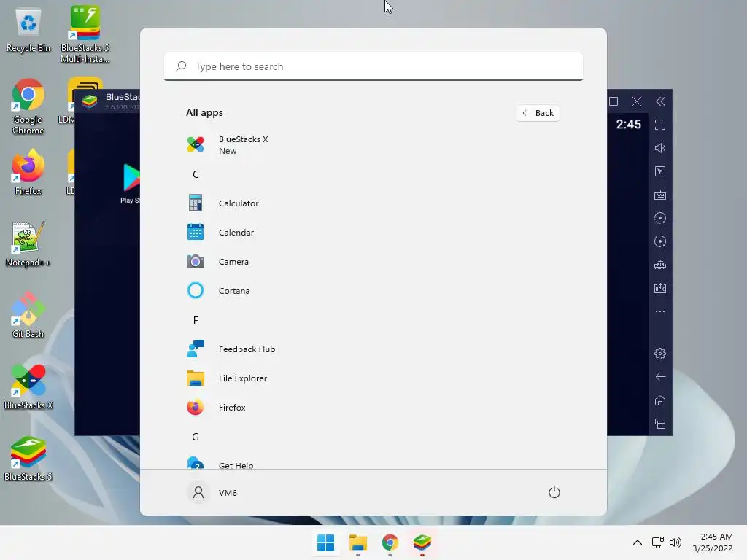Select the Google Chrome desktop shortcut
Viewport: 747px width, 560px height.
28,106
